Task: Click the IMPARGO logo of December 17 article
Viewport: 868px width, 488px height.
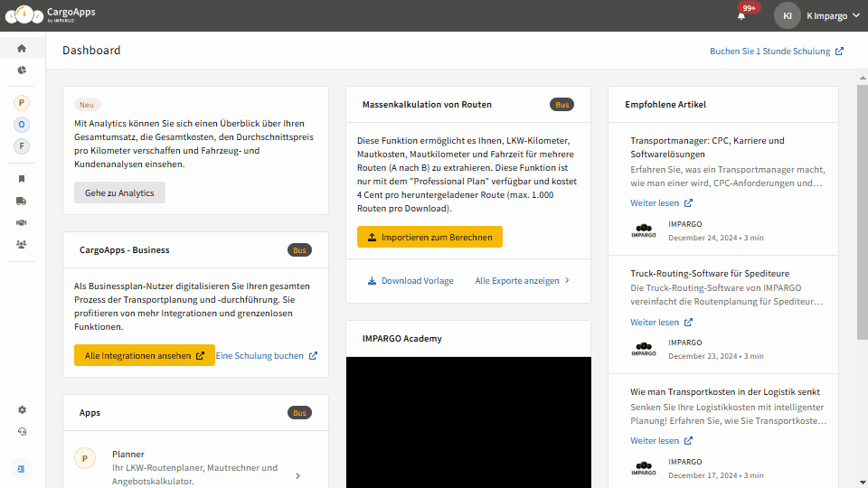Action: pos(643,469)
